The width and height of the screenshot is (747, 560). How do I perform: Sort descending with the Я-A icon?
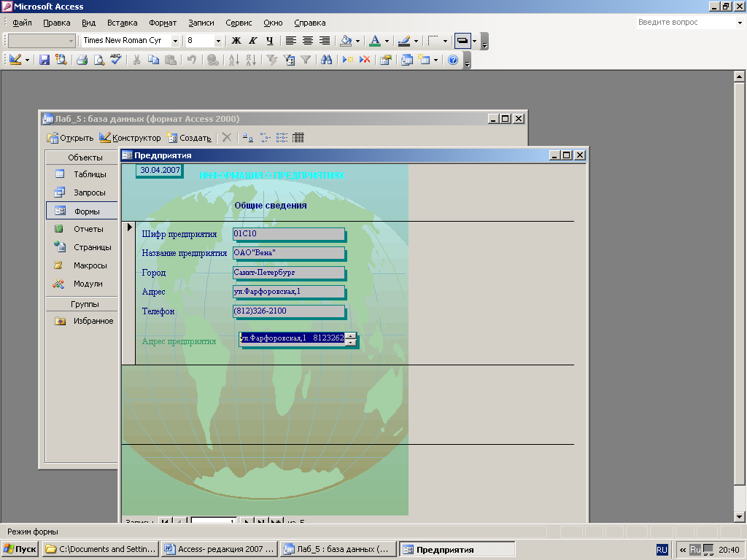251,60
